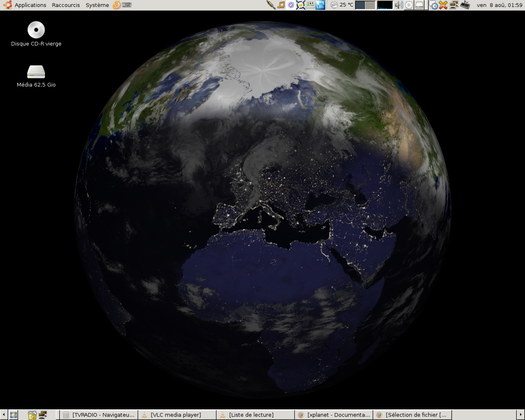
Task: Open the volume speaker control
Action: (x=399, y=5)
